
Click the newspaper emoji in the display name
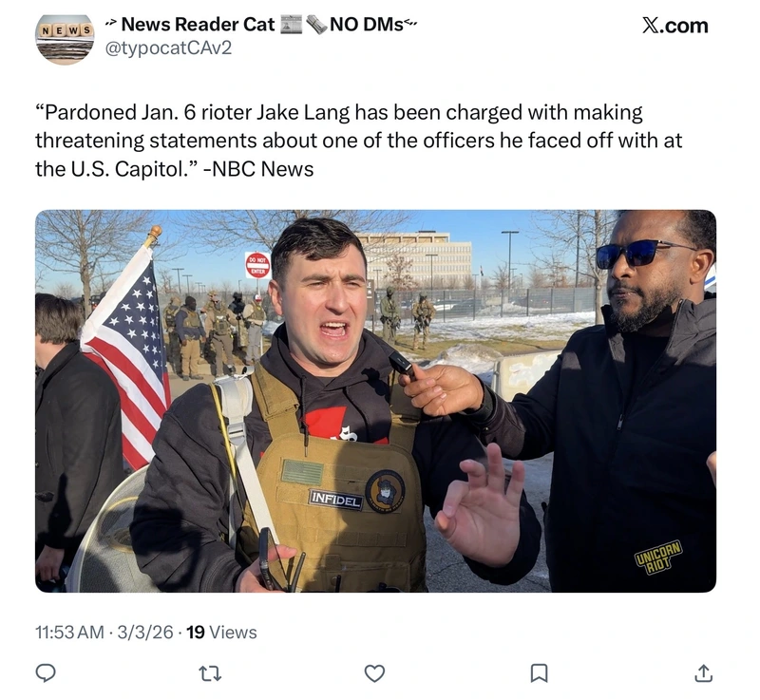(x=292, y=25)
